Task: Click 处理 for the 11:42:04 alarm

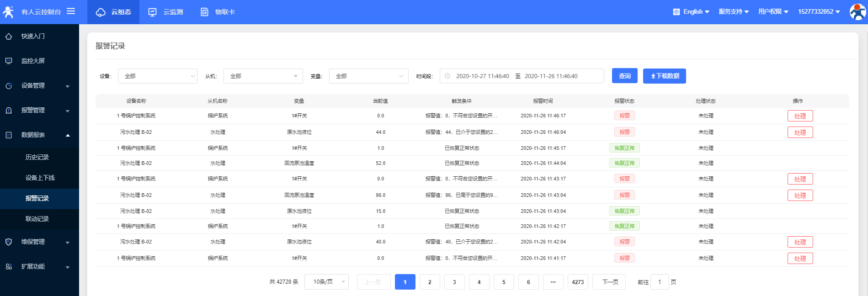Action: point(800,242)
